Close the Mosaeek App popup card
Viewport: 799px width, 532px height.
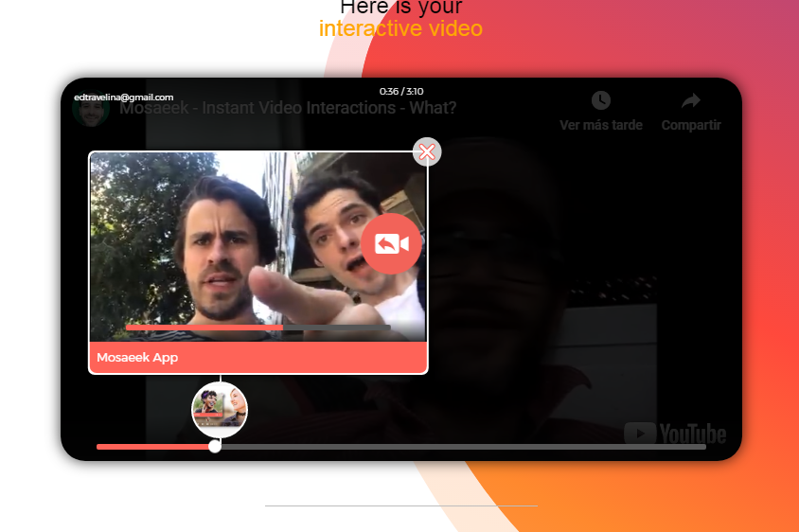coord(427,151)
